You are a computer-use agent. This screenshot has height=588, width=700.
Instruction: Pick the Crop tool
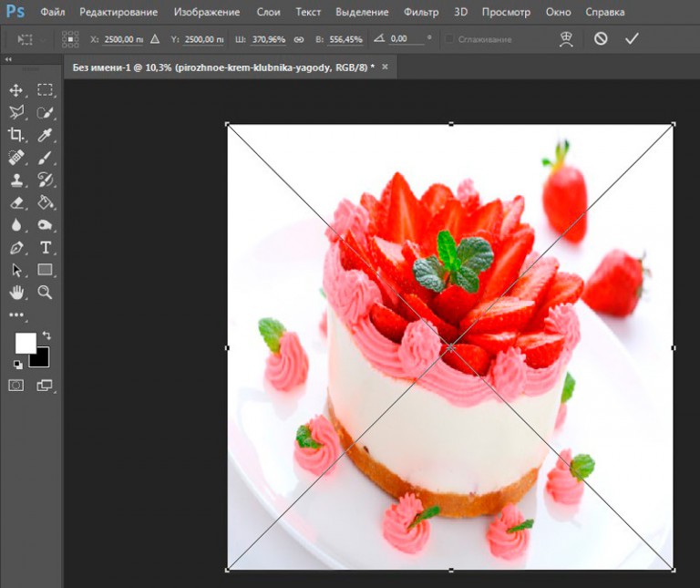15,135
